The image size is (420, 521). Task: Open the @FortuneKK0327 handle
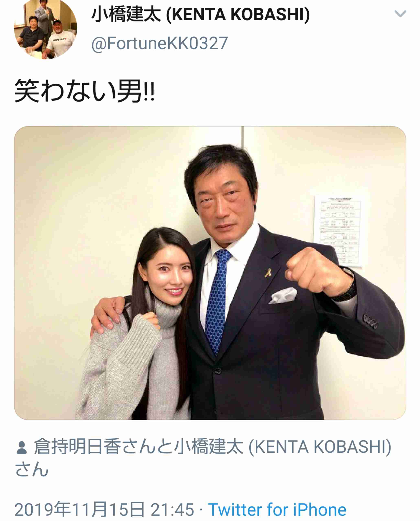160,44
